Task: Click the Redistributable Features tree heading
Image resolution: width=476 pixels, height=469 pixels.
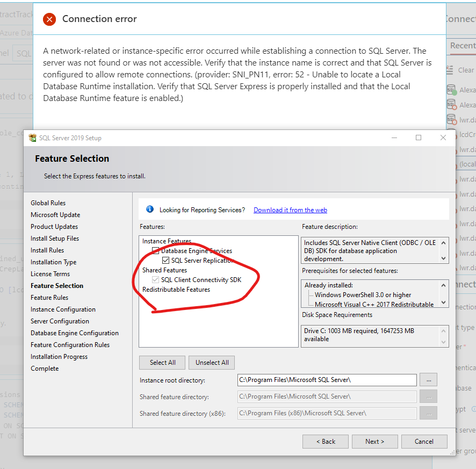Action: pyautogui.click(x=176, y=290)
